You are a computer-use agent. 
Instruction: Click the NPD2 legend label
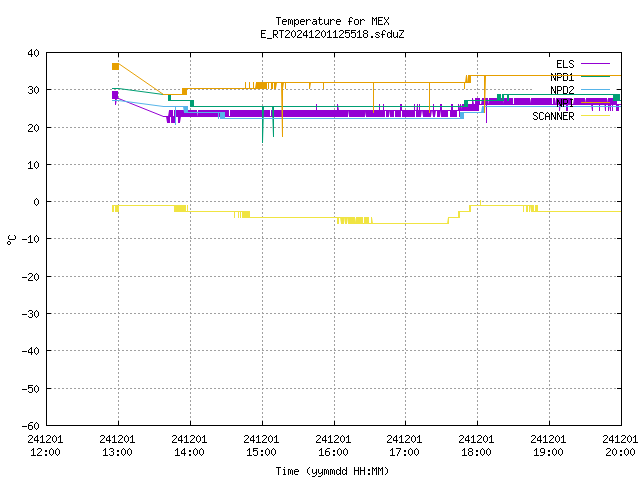coord(562,90)
